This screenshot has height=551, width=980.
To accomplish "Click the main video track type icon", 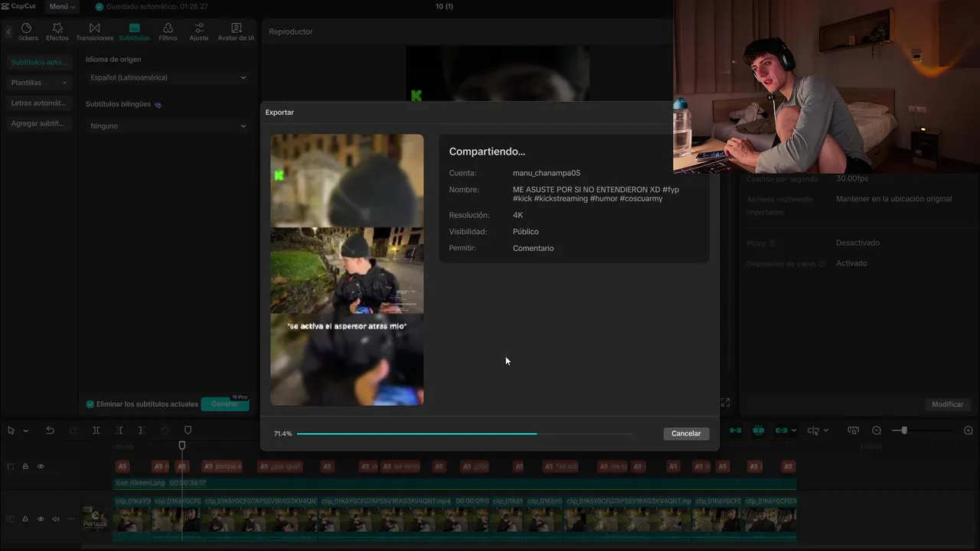I will coord(10,519).
